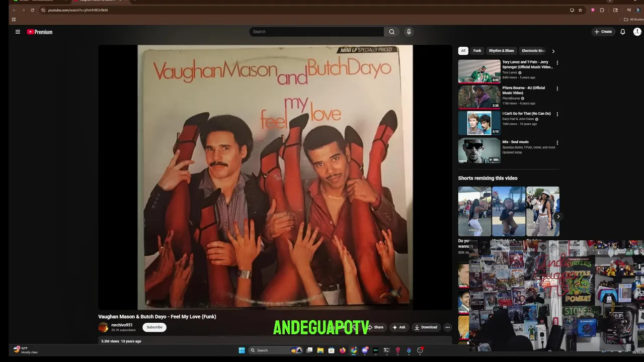
Task: Open the three-dot more actions under video
Action: (447, 327)
